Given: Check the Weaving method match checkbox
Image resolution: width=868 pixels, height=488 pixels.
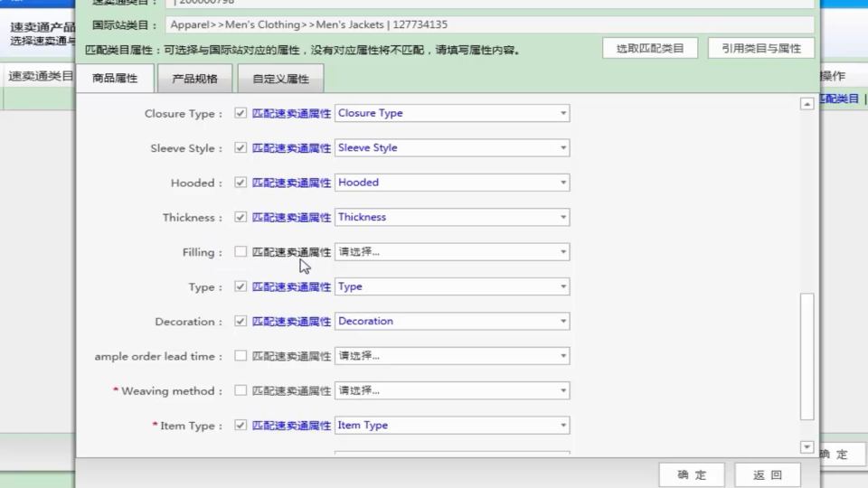Looking at the screenshot, I should click(x=241, y=390).
